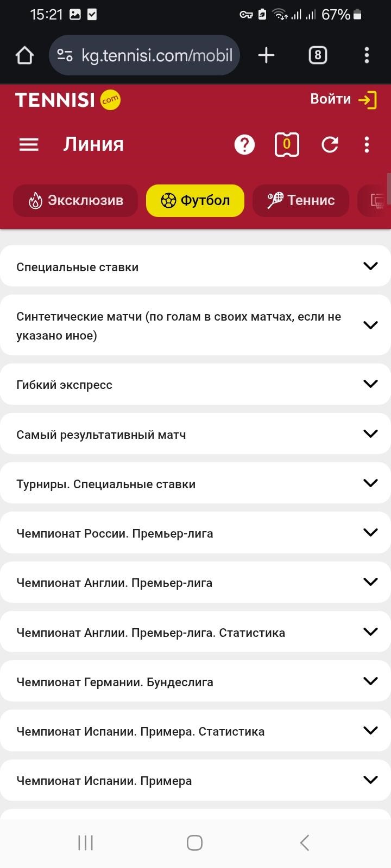
Task: Open the hamburger navigation menu
Action: 29,144
